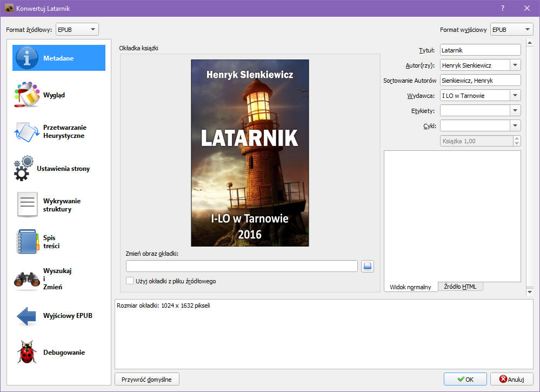Select the Widok normalny tab
The width and height of the screenshot is (540, 392).
click(410, 287)
